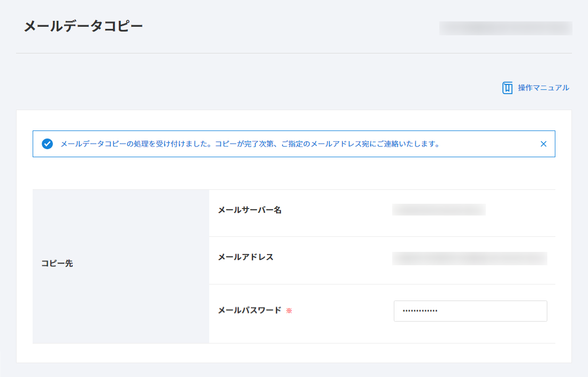This screenshot has height=377, width=588.
Task: Click the メールアドレス label
Action: pos(246,257)
